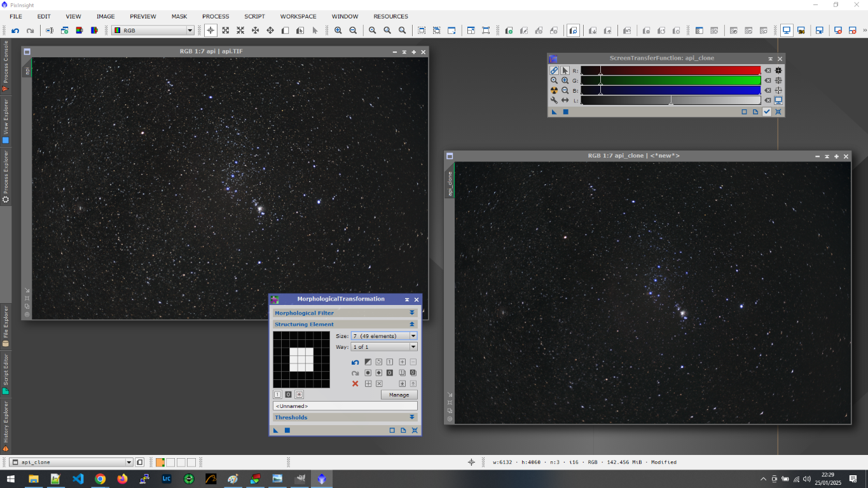Click the <Unnamed> structure name field
Screen dimensions: 868x488
tap(345, 406)
